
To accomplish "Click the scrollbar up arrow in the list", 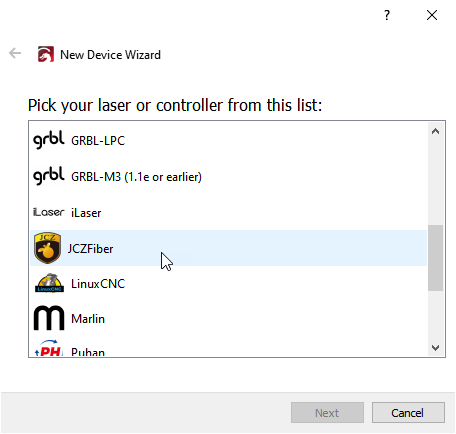I will [x=435, y=131].
